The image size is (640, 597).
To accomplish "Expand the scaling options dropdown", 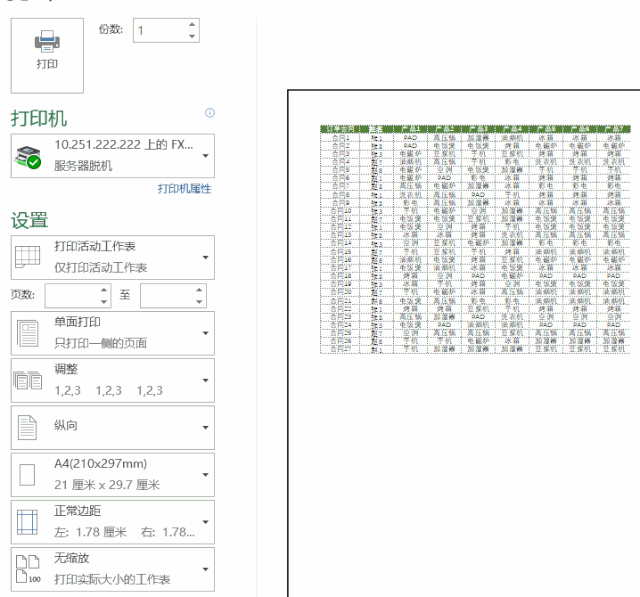I will (x=113, y=569).
